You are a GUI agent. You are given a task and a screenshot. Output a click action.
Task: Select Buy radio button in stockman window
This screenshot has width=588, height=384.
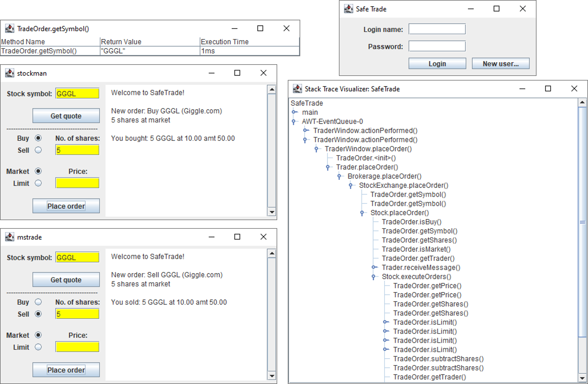[38, 138]
